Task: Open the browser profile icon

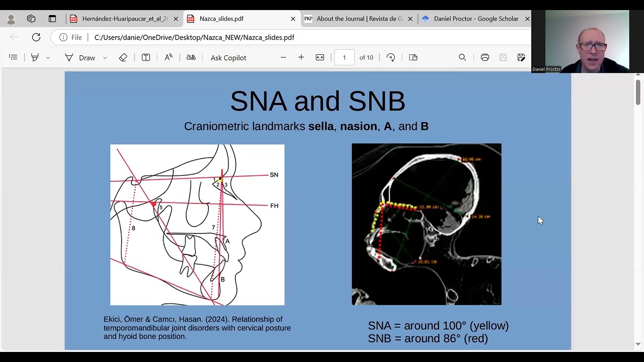Action: click(x=11, y=19)
